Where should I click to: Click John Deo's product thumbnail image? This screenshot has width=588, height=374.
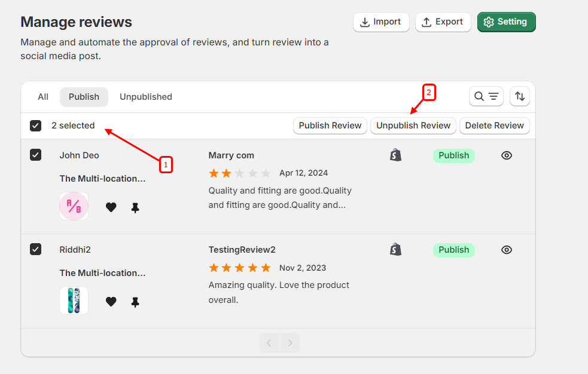[x=74, y=206]
